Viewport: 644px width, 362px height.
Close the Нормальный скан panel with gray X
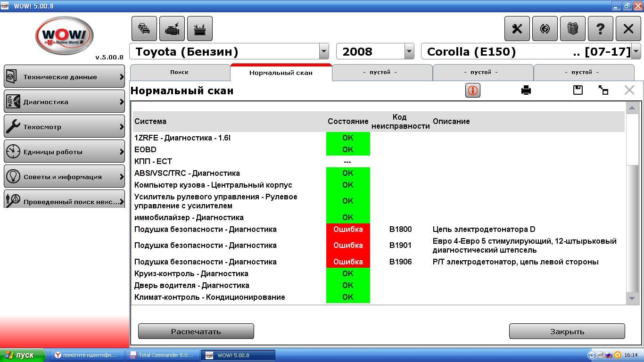(x=629, y=90)
